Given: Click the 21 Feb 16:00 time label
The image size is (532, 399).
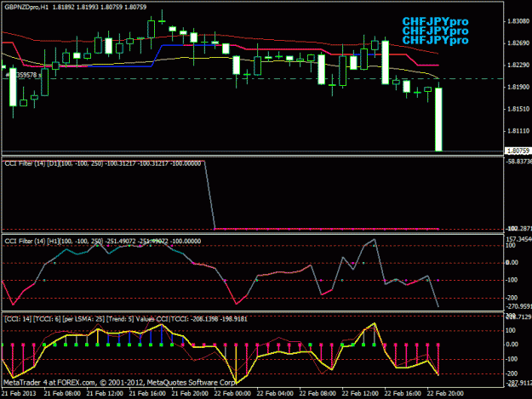Looking at the screenshot, I should pos(147,393).
